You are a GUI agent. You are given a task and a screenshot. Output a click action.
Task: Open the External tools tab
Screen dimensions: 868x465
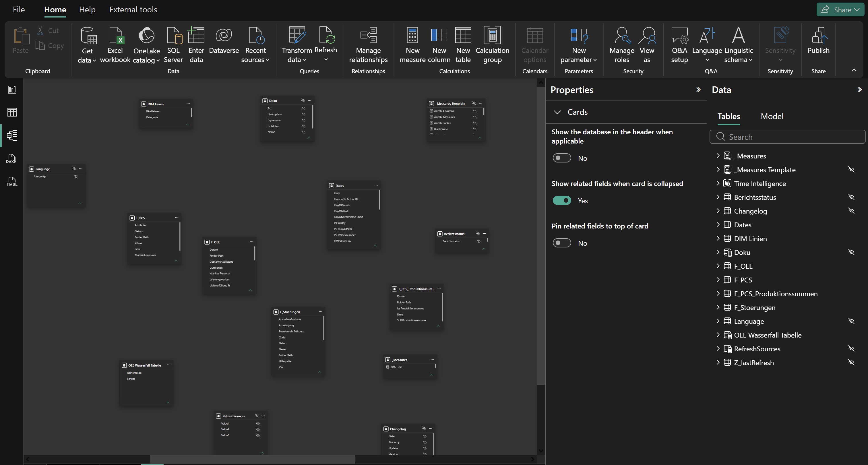point(133,9)
